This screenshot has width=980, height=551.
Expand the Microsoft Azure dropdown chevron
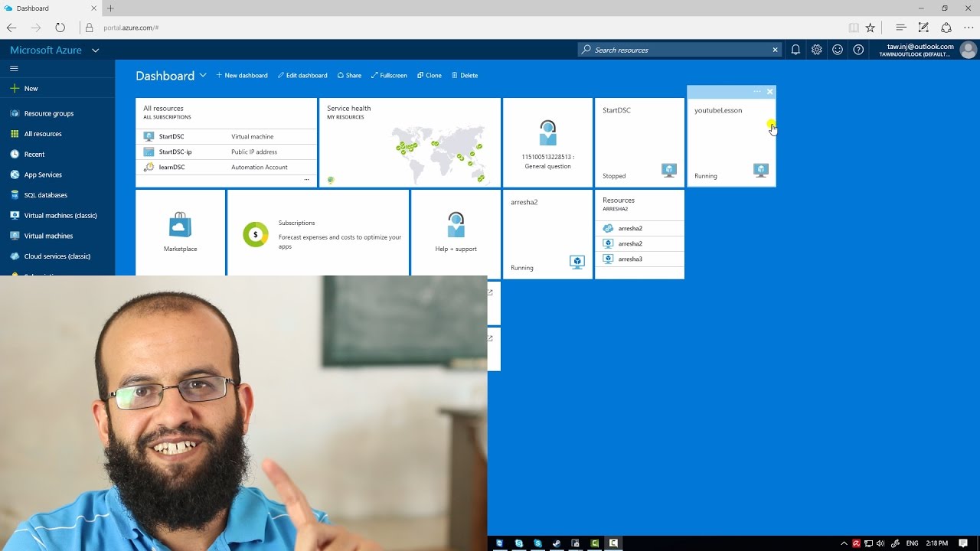pyautogui.click(x=95, y=50)
